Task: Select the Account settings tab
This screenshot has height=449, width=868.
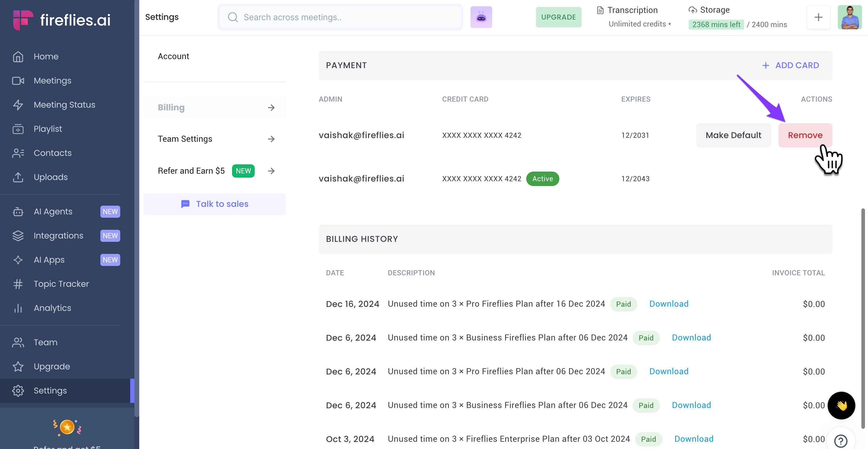Action: [173, 56]
